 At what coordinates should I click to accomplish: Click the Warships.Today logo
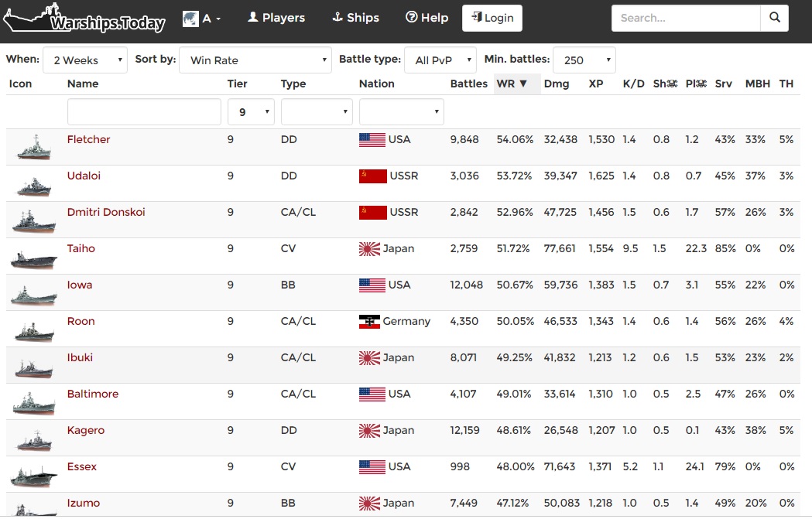click(x=84, y=20)
